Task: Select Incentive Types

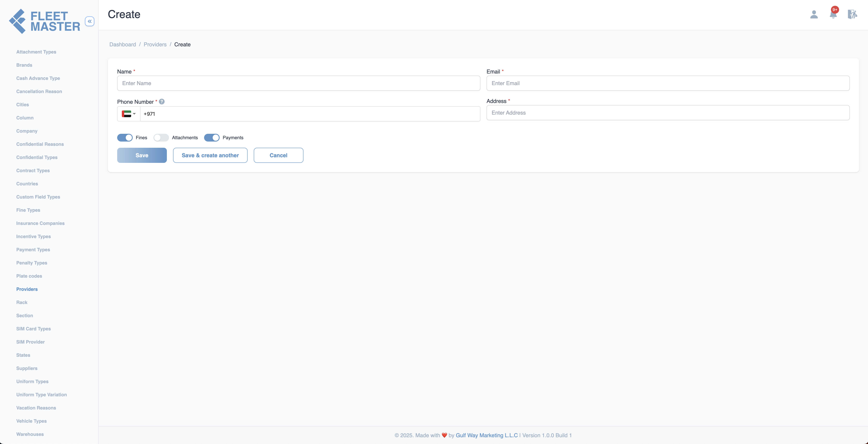Action: (x=33, y=236)
